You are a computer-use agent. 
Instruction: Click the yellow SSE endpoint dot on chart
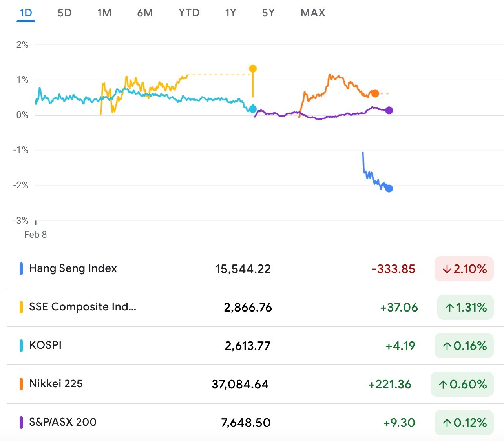(x=253, y=69)
